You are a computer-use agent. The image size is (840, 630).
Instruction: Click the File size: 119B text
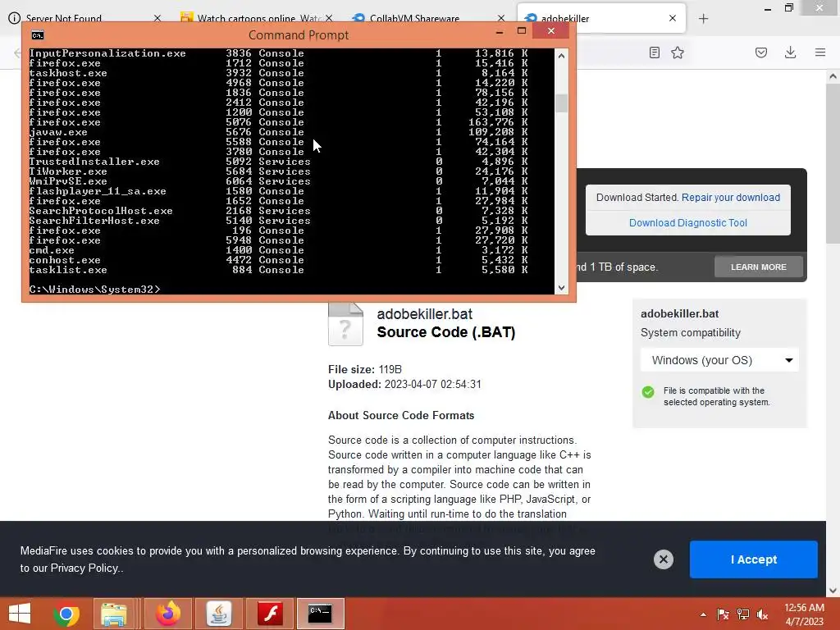pyautogui.click(x=365, y=369)
